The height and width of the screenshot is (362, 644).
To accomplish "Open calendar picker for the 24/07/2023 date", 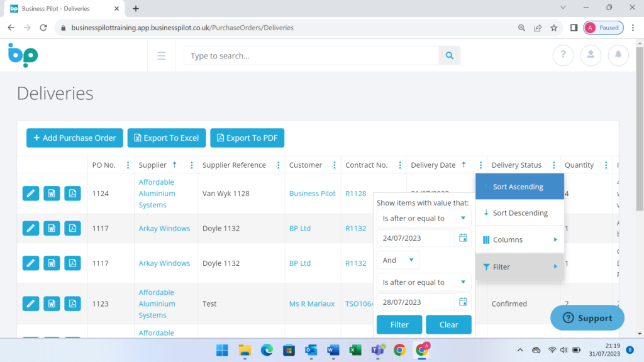I will 463,238.
